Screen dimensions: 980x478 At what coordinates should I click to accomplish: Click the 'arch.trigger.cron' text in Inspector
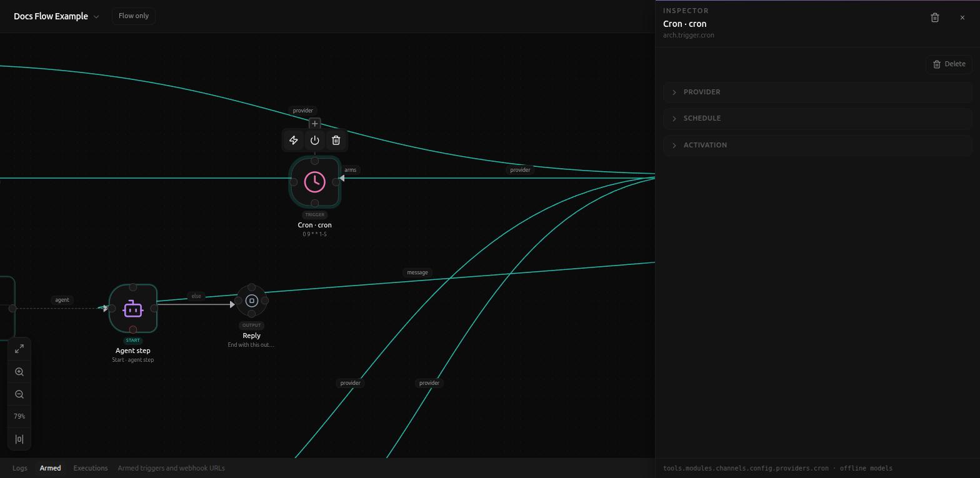click(689, 35)
